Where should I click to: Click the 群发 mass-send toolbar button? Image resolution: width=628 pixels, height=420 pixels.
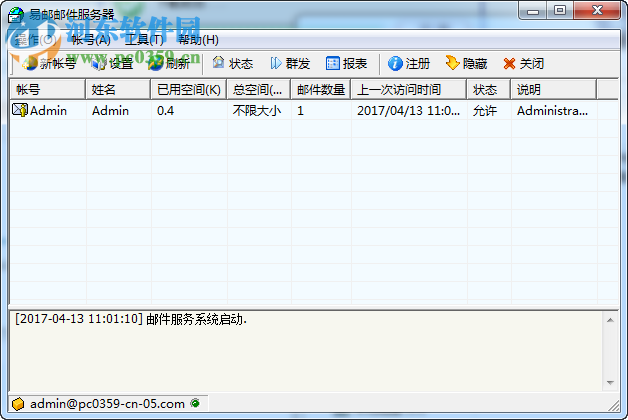[290, 63]
